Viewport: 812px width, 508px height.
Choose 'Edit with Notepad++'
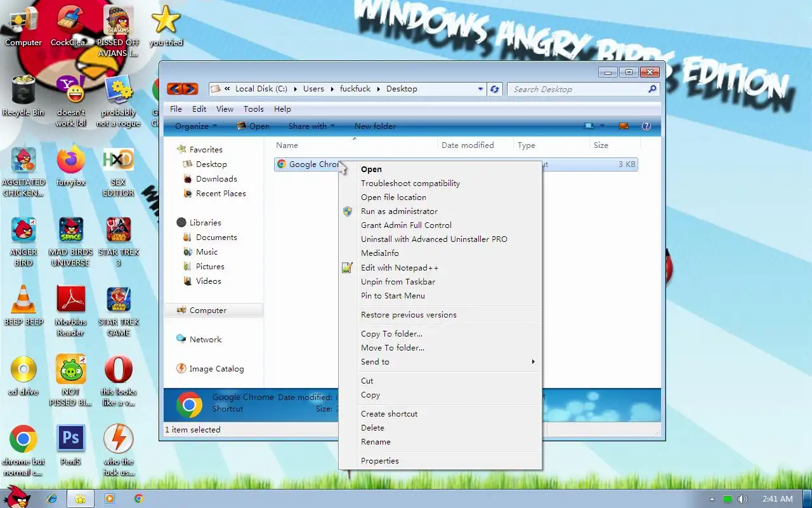click(440, 268)
